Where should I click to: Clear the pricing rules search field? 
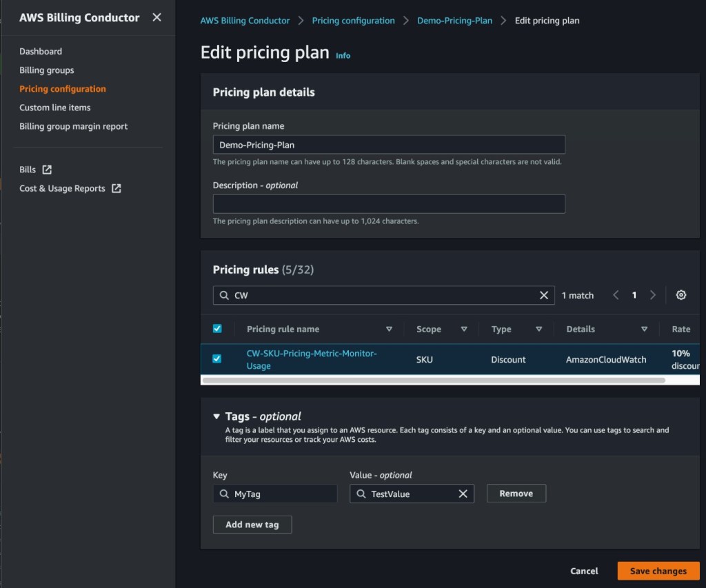coord(543,295)
